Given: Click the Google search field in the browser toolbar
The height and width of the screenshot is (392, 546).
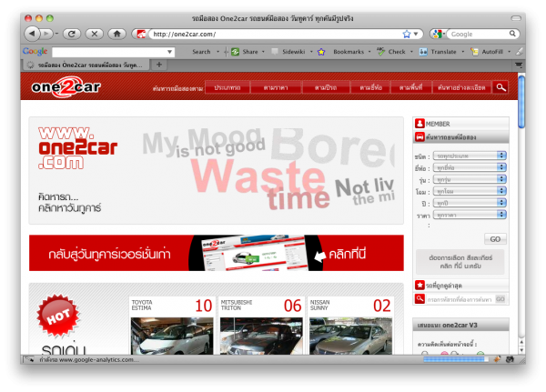Looking at the screenshot, I should pyautogui.click(x=478, y=34).
